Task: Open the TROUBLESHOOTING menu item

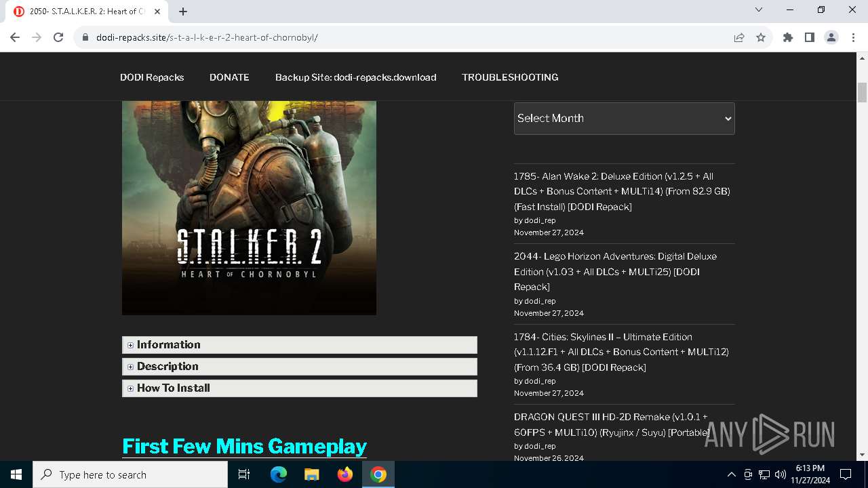Action: 510,77
